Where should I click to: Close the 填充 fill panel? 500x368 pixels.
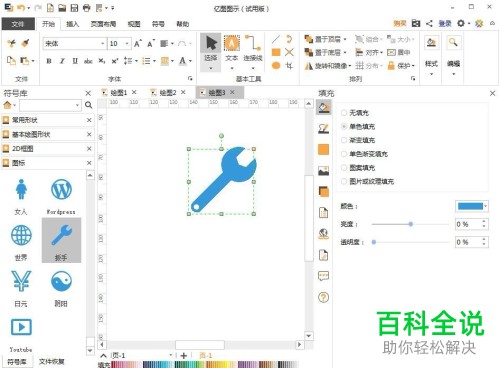click(492, 93)
